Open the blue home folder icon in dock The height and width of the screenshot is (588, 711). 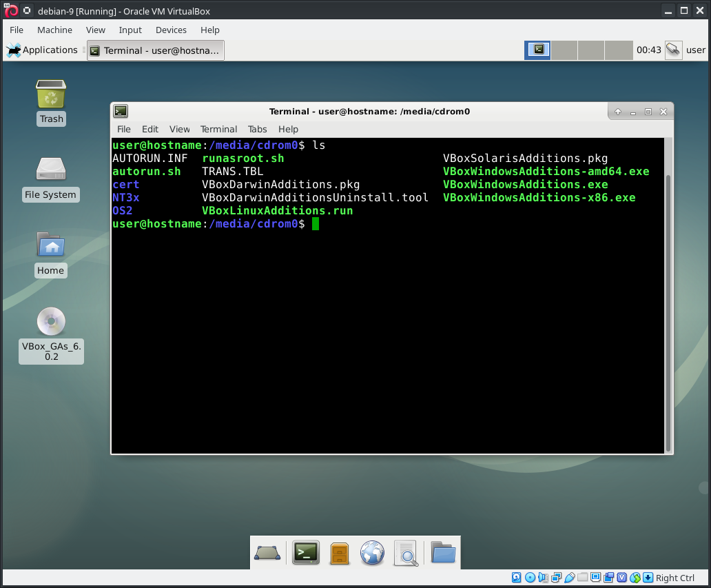click(443, 552)
